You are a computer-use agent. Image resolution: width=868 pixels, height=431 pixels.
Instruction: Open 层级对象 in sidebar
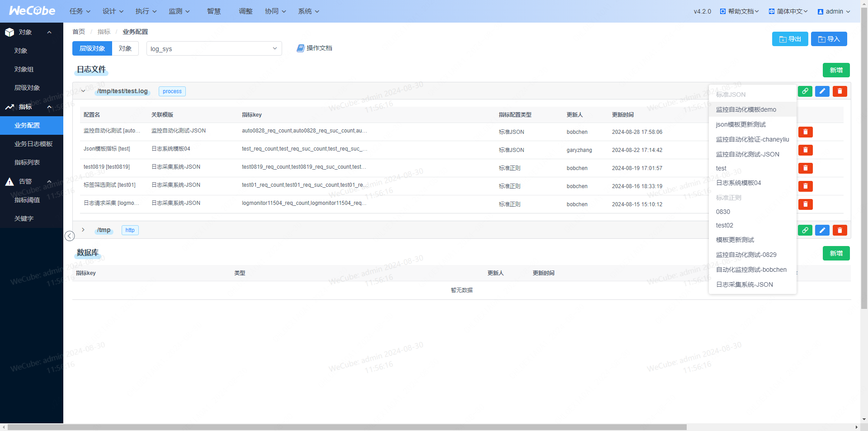(32, 88)
